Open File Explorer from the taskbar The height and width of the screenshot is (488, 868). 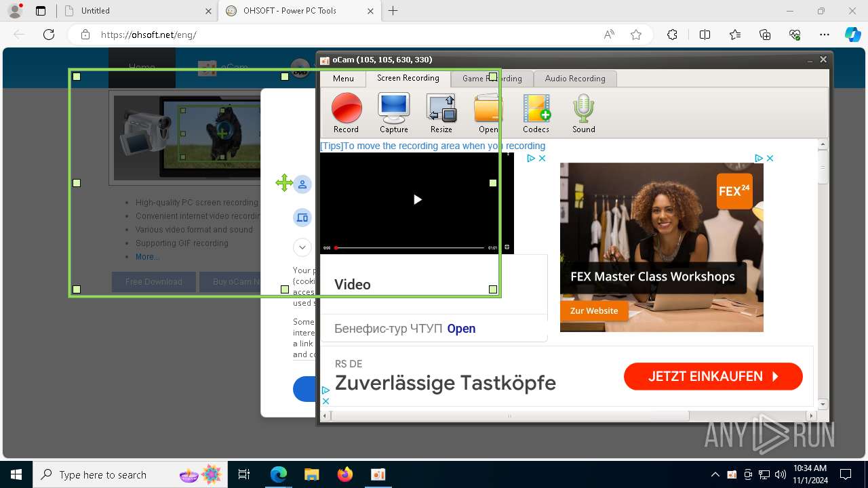point(311,474)
